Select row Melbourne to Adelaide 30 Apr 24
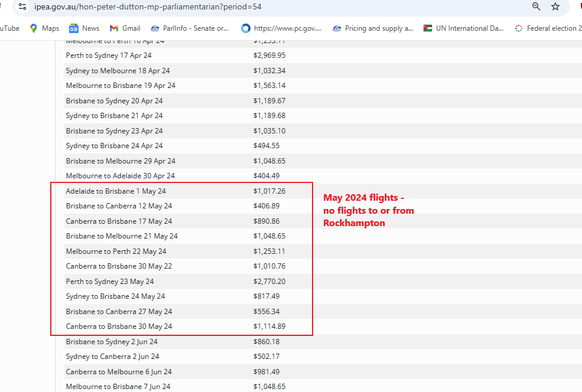The width and height of the screenshot is (582, 392). (x=323, y=175)
